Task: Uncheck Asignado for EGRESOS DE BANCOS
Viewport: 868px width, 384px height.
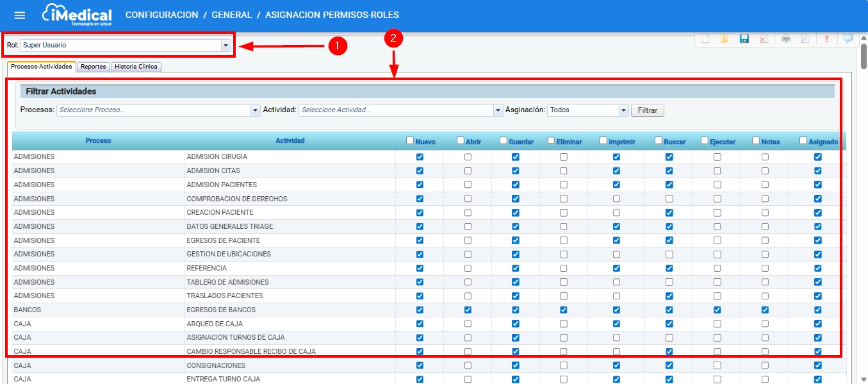Action: (x=817, y=310)
